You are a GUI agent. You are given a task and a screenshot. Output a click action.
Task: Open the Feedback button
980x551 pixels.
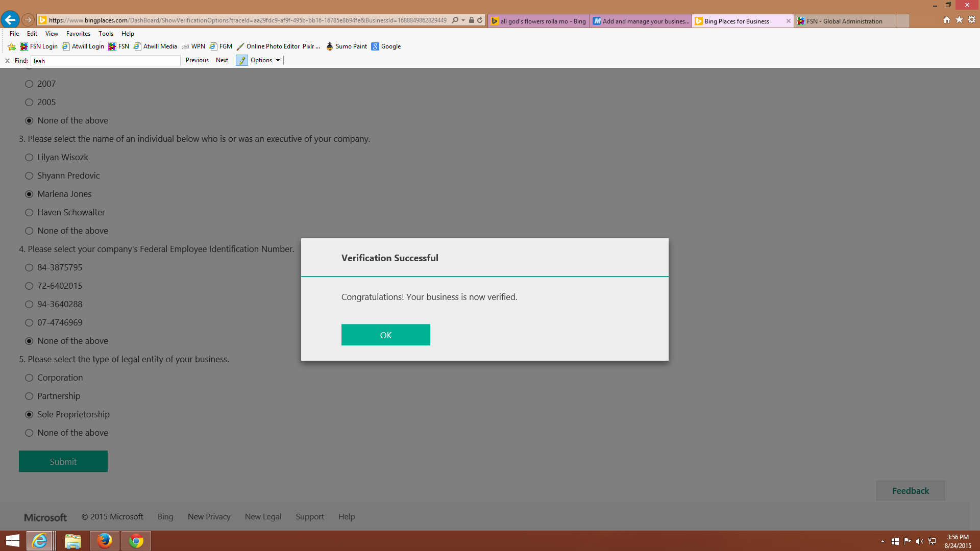coord(910,490)
